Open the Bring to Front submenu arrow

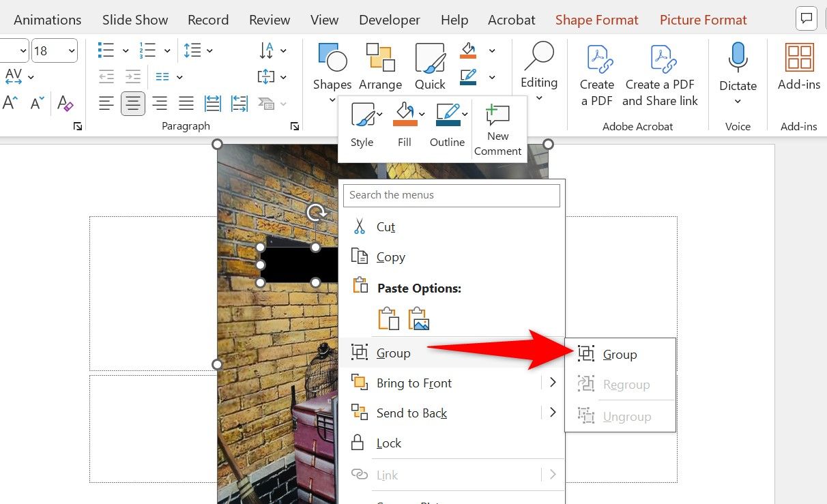[553, 383]
